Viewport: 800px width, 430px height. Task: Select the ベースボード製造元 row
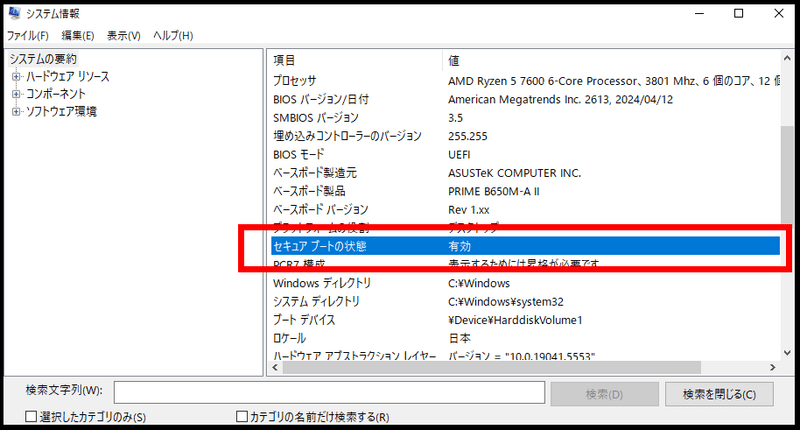(525, 173)
